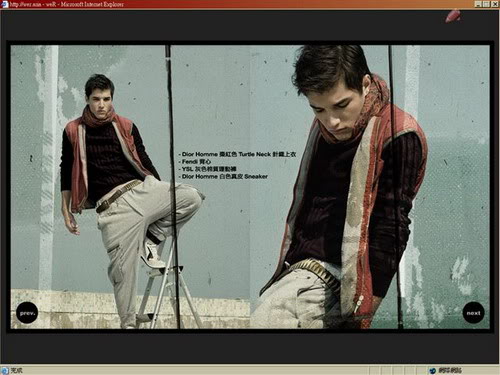Click the Internet zone globe icon in status bar
500x375 pixels.
[x=433, y=370]
